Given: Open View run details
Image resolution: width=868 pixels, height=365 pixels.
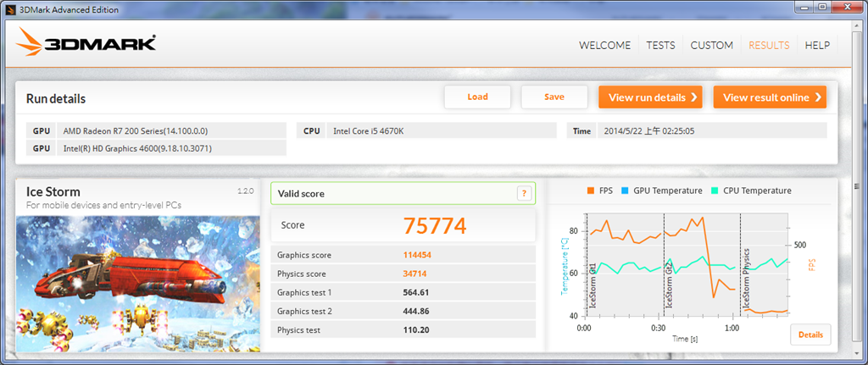Looking at the screenshot, I should click(650, 97).
